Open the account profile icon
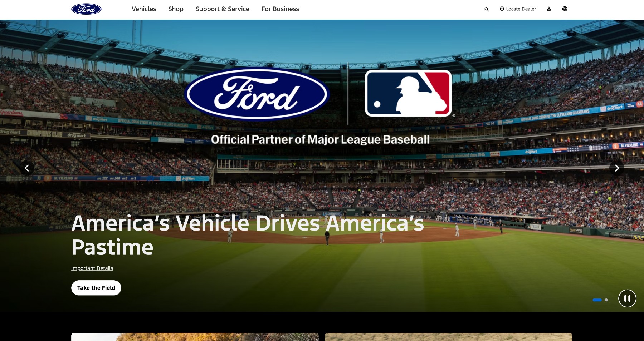 pos(549,9)
